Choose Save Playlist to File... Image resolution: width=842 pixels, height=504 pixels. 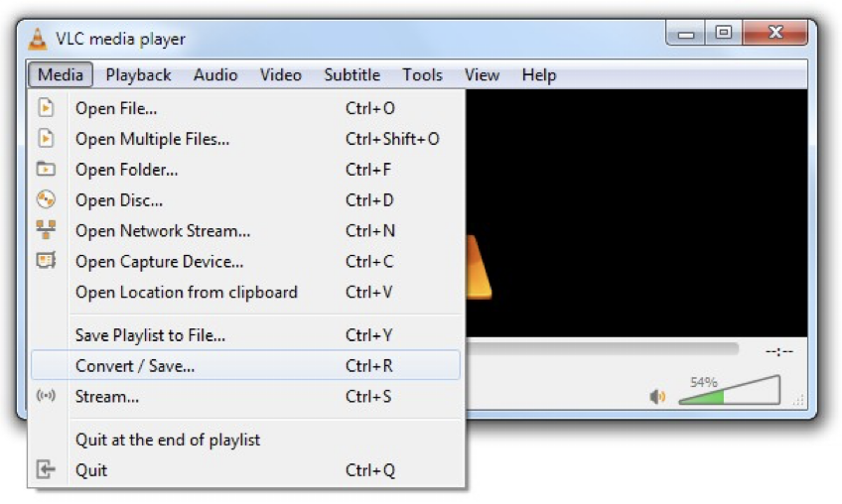coord(245,335)
